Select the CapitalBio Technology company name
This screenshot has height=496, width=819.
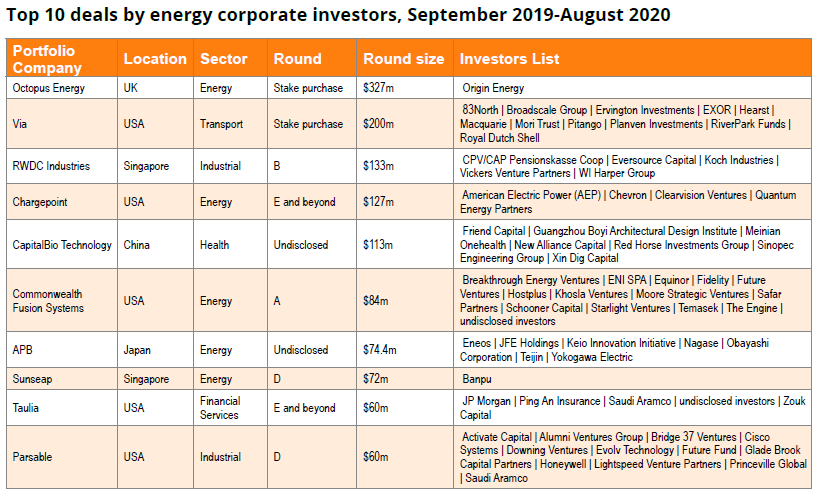(x=62, y=244)
